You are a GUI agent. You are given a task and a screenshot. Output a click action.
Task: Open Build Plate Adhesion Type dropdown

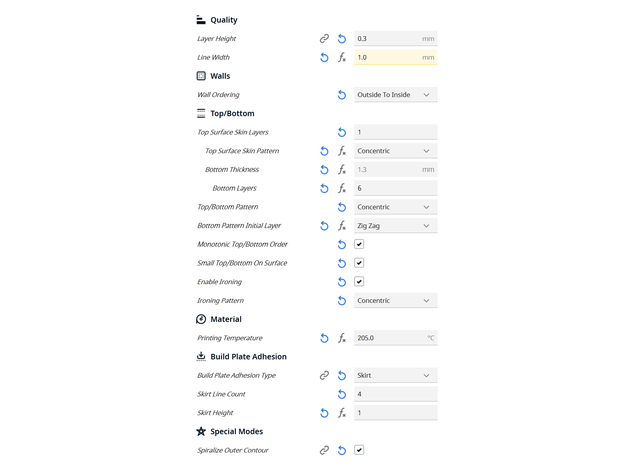[x=395, y=376]
